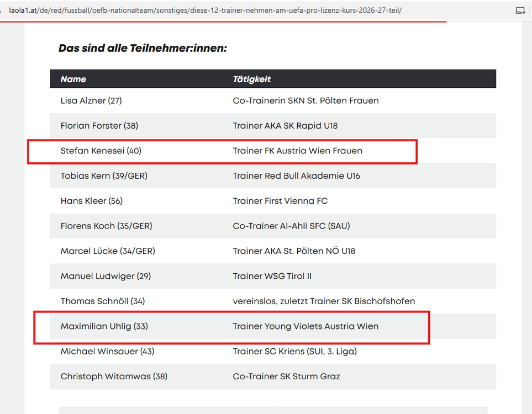The image size is (532, 414).
Task: Select the name 'Manuel Ludwiger (29)'
Action: click(106, 277)
